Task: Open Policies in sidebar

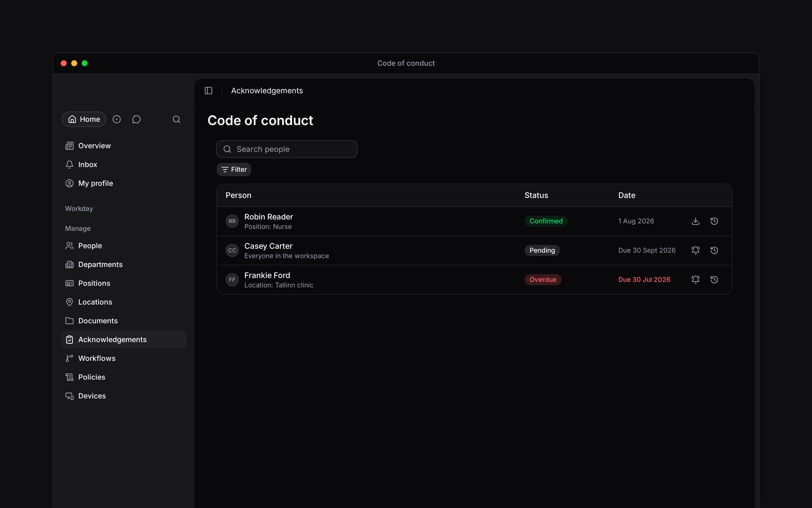Action: (124, 377)
